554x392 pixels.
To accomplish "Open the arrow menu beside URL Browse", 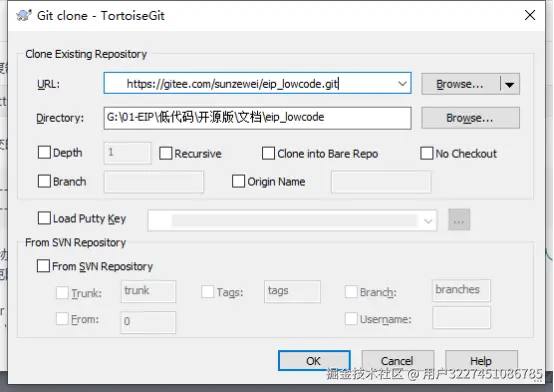I will [509, 84].
